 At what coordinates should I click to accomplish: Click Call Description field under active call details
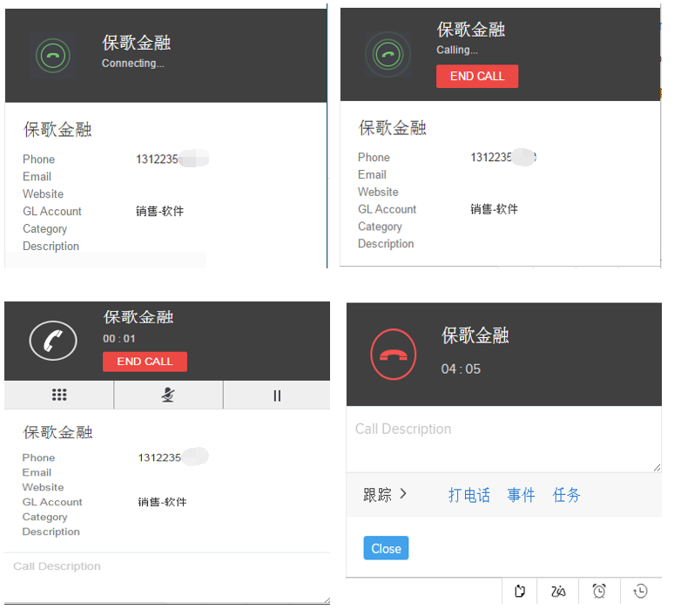tap(165, 577)
